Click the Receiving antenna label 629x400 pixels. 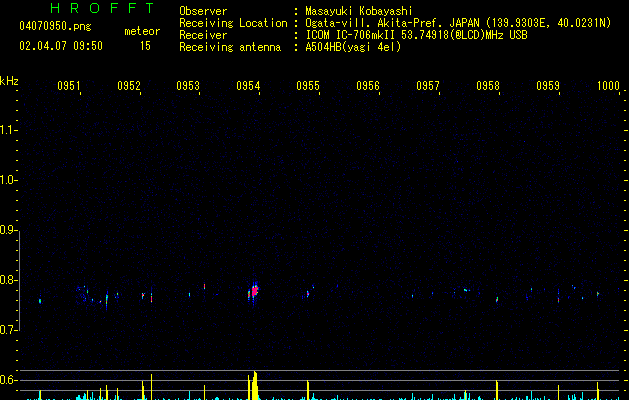point(230,47)
